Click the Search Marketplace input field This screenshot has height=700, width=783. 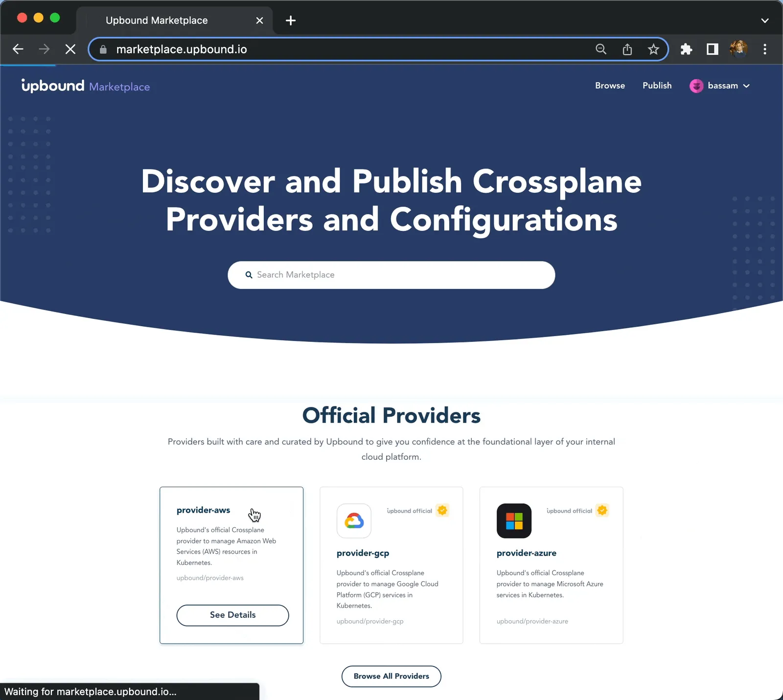(391, 275)
